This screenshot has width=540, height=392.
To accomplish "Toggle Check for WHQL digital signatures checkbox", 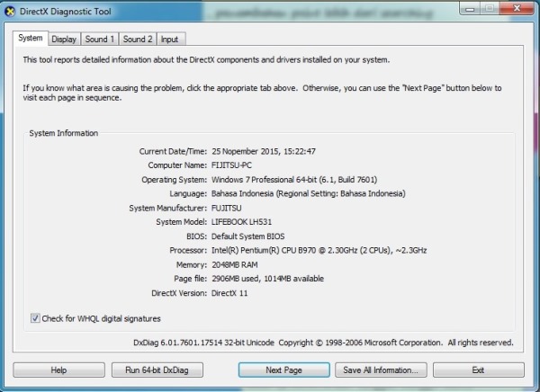I will click(35, 318).
